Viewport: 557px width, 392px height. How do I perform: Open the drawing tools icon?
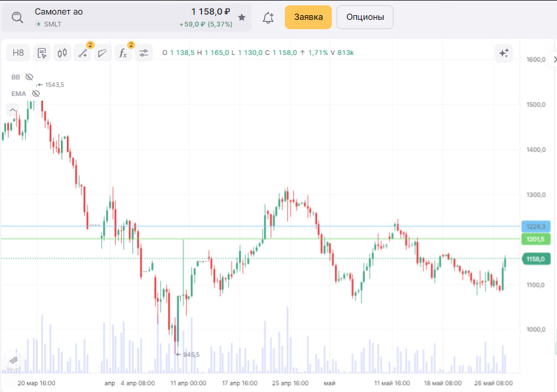tap(83, 53)
